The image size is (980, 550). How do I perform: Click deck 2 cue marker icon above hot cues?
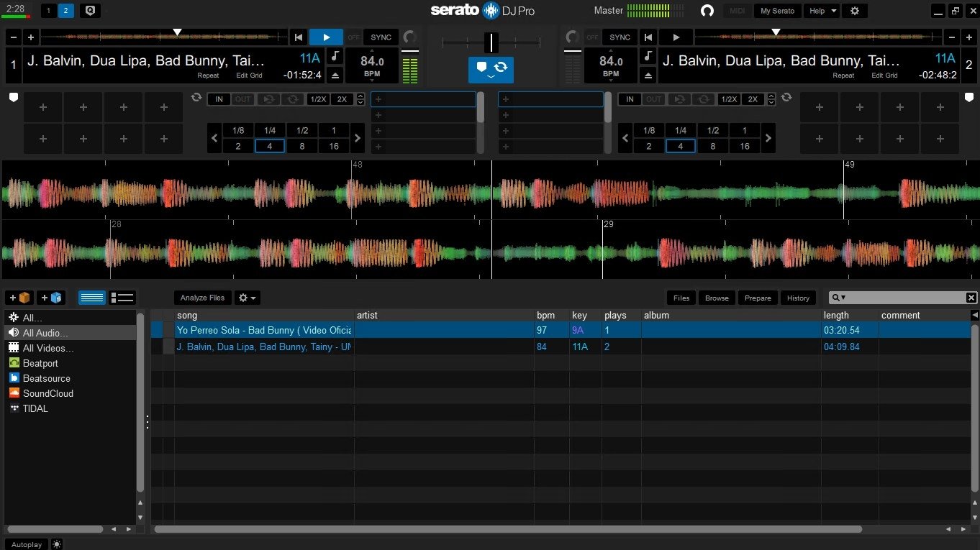tap(968, 98)
